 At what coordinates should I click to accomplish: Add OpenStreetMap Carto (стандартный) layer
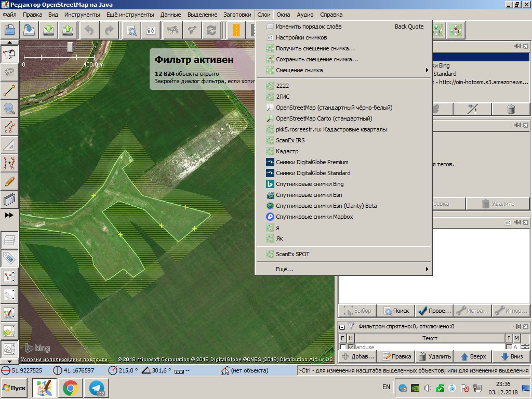coord(343,118)
